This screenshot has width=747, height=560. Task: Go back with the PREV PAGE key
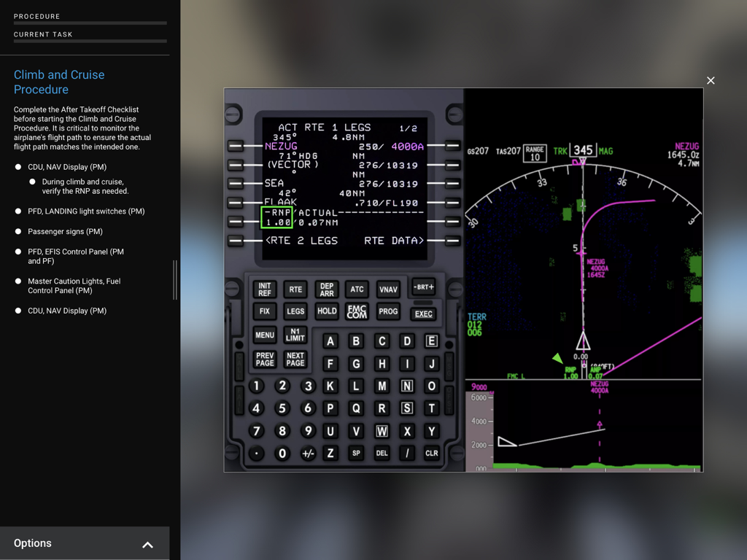point(264,359)
